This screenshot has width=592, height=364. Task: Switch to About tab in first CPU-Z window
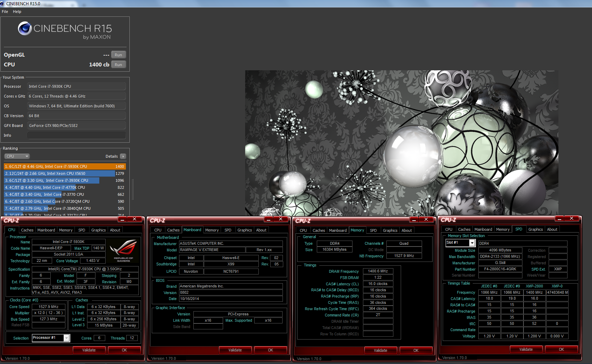tap(115, 230)
